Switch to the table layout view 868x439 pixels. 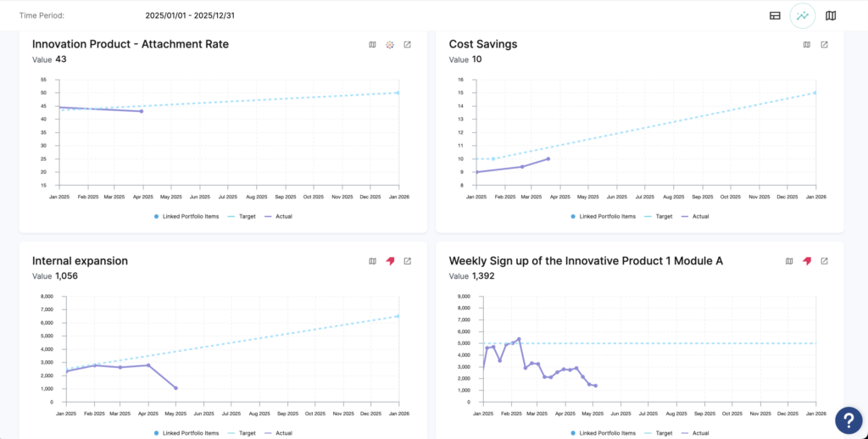pos(775,15)
